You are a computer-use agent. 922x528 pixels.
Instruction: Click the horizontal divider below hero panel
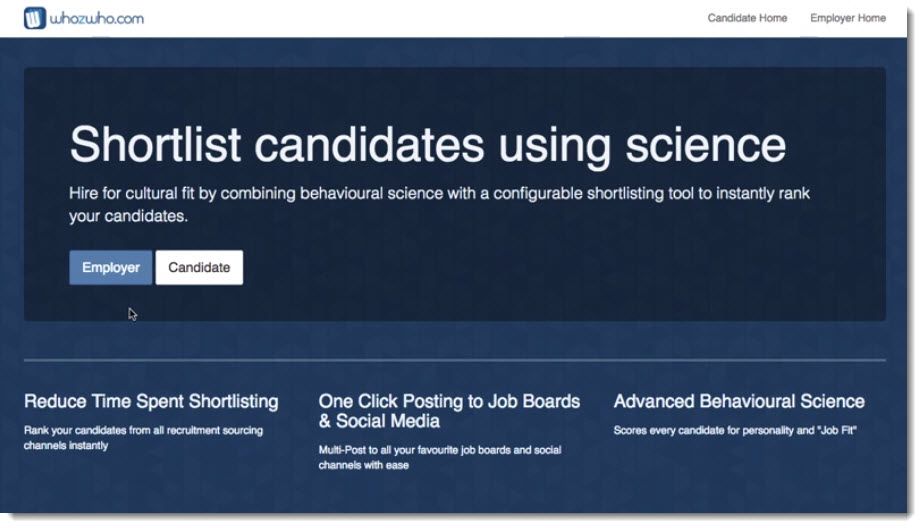pyautogui.click(x=455, y=360)
